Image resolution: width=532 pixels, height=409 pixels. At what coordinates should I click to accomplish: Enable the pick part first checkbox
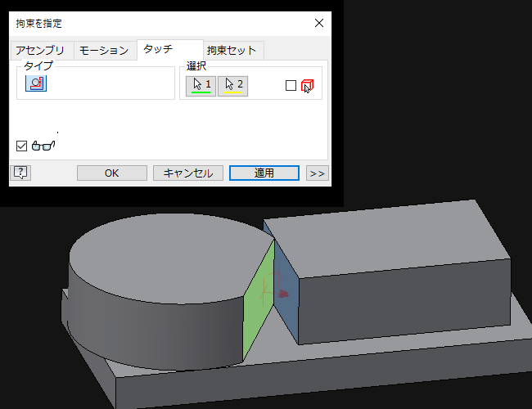[x=291, y=86]
